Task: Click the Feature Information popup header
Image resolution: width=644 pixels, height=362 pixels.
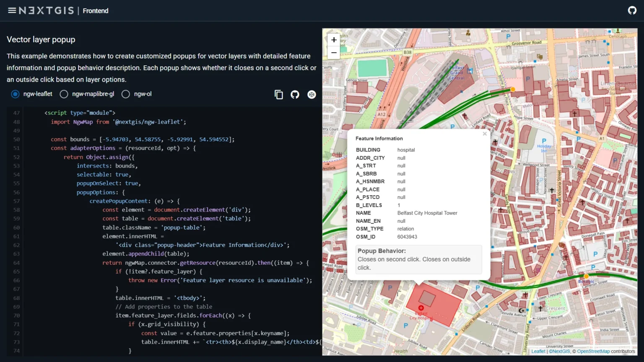Action: [x=379, y=139]
